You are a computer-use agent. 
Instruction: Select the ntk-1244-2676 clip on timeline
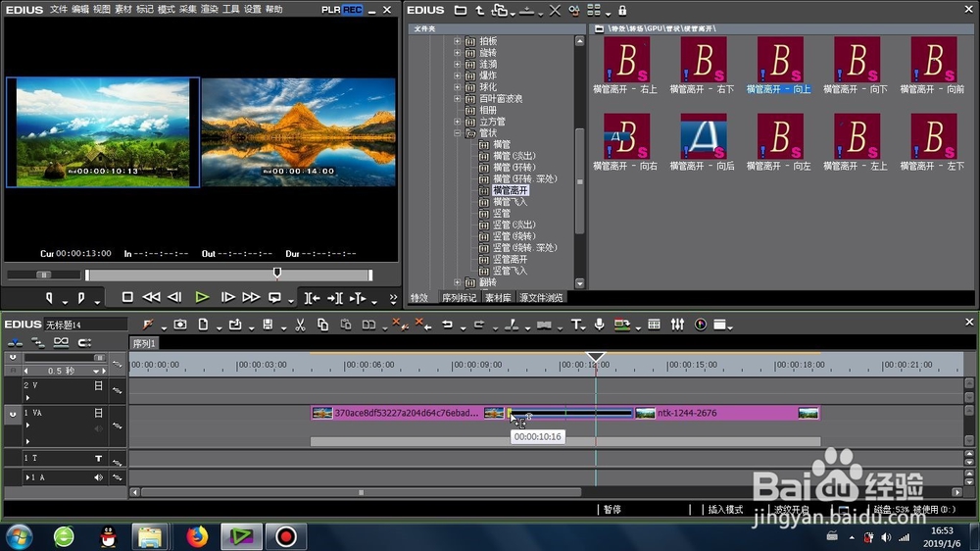pyautogui.click(x=727, y=413)
